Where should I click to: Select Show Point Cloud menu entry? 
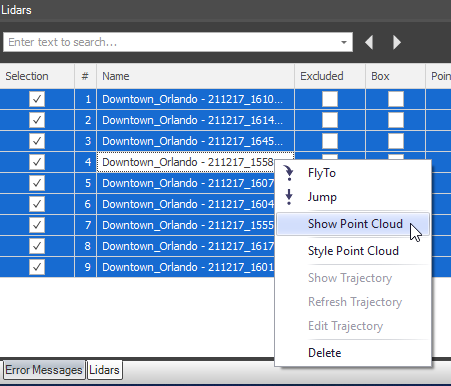coord(353,224)
